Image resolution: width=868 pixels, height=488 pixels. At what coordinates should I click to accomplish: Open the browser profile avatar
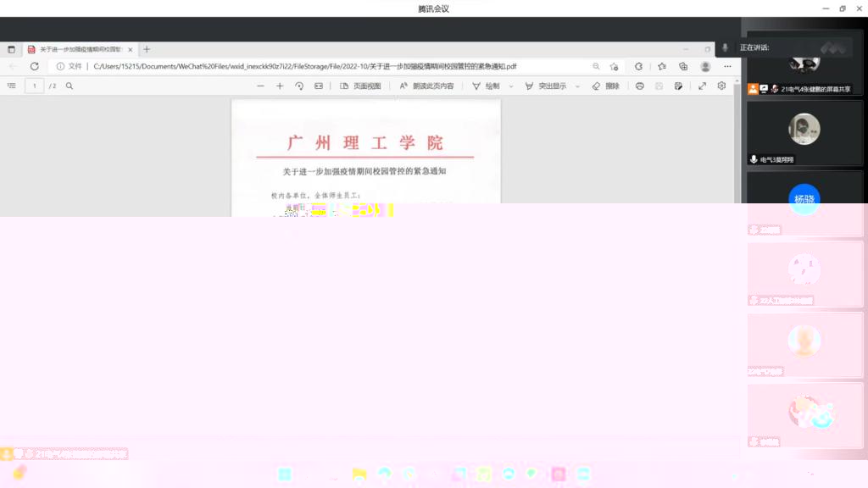705,66
